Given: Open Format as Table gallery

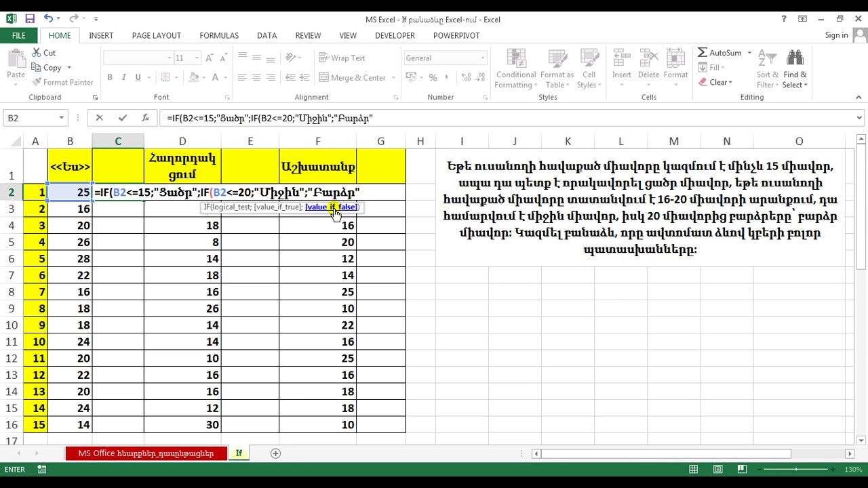Looking at the screenshot, I should point(557,68).
